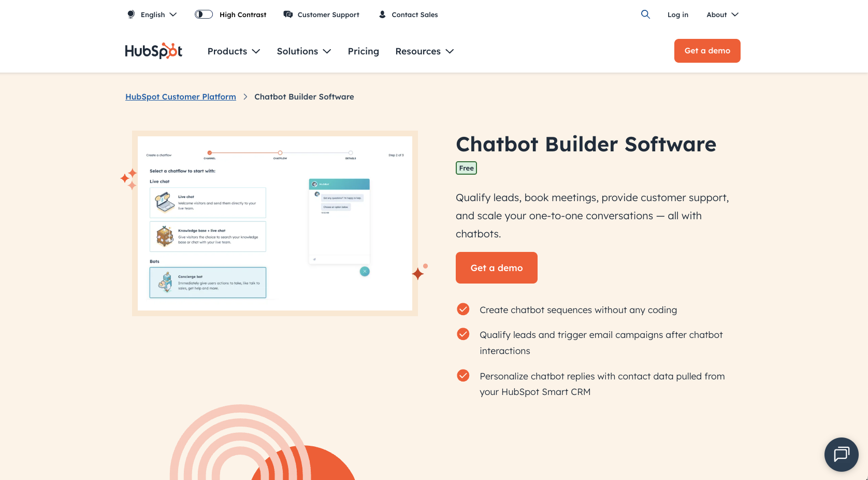Click the HubSpot logo
This screenshot has height=480, width=868.
[x=153, y=51]
